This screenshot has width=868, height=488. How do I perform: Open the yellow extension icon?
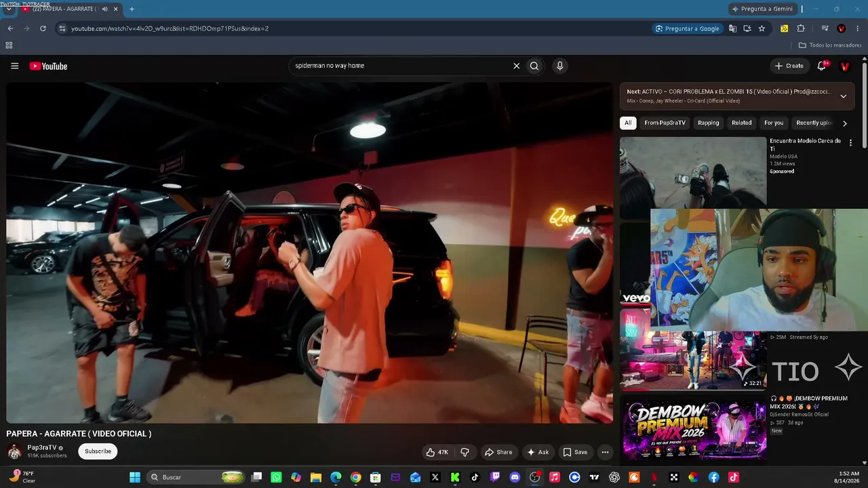(785, 28)
